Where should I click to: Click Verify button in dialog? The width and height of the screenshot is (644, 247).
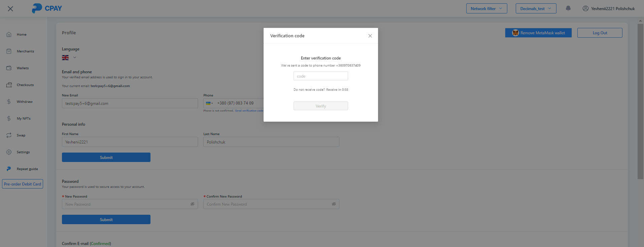coord(321,106)
